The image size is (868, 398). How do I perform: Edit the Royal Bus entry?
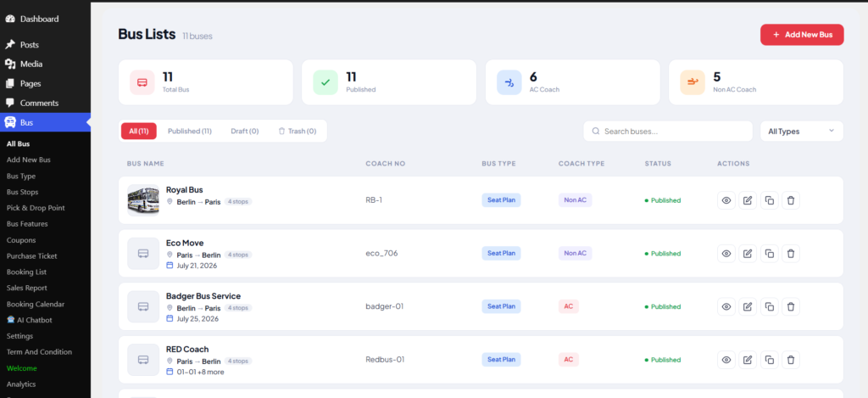coord(748,200)
